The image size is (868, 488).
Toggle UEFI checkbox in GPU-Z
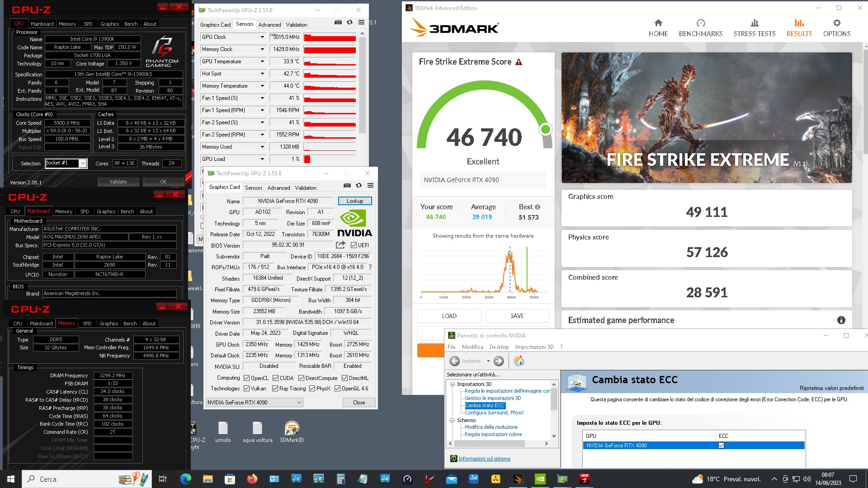(x=354, y=245)
